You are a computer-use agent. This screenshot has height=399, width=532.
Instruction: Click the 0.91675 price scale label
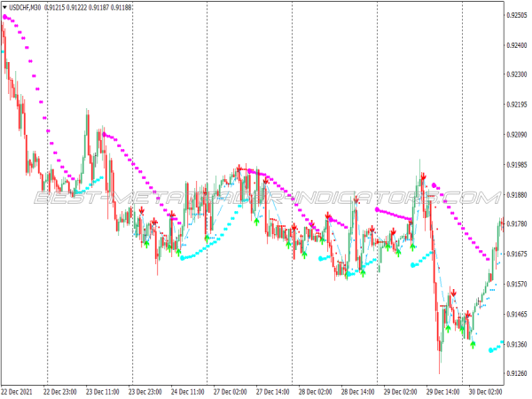click(x=517, y=254)
